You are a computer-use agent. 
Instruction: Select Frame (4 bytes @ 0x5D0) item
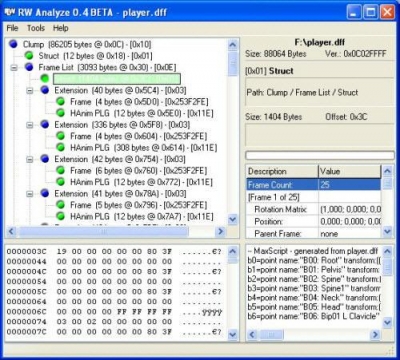tap(139, 102)
